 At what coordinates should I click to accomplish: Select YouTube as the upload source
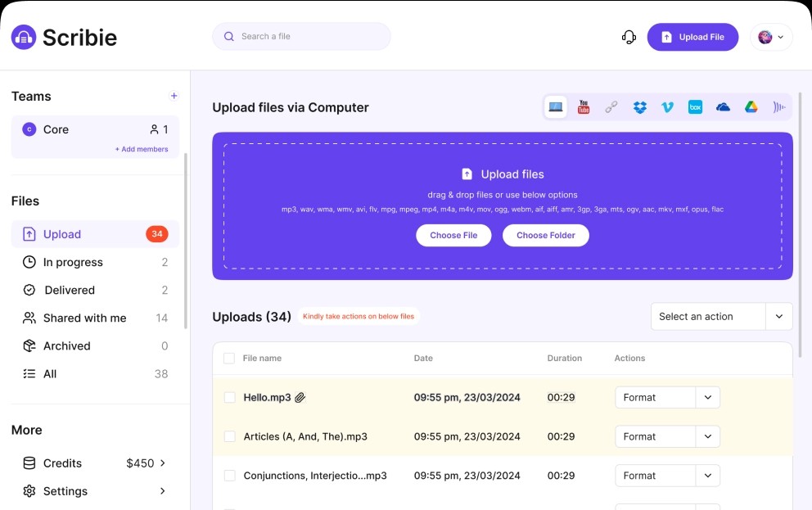584,106
